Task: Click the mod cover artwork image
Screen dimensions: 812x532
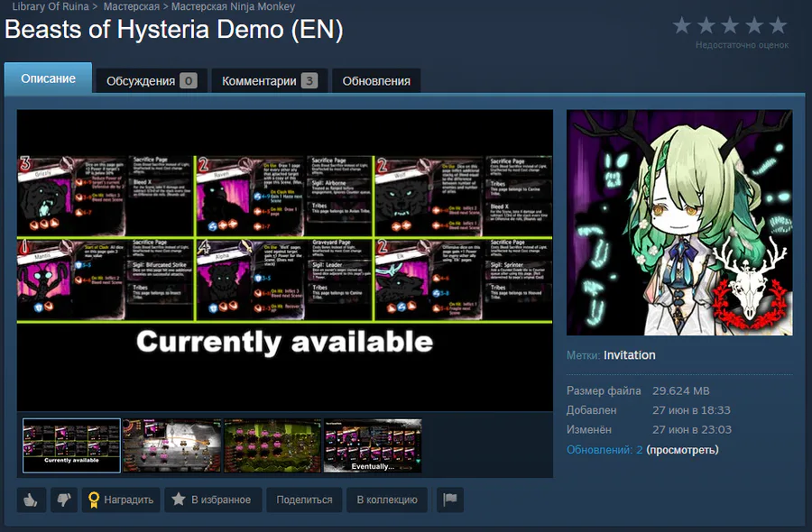Action: pyautogui.click(x=679, y=223)
